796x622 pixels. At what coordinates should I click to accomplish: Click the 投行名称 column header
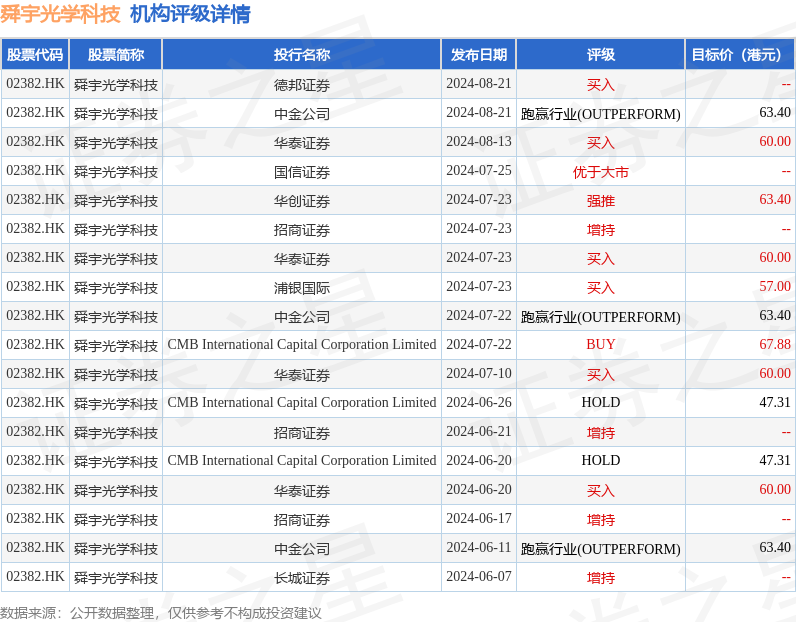(x=302, y=54)
